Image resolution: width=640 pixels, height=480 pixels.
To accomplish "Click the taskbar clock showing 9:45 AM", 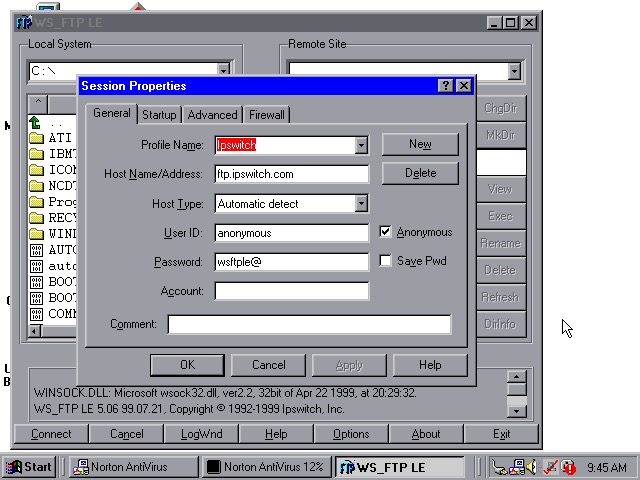I will coord(607,467).
